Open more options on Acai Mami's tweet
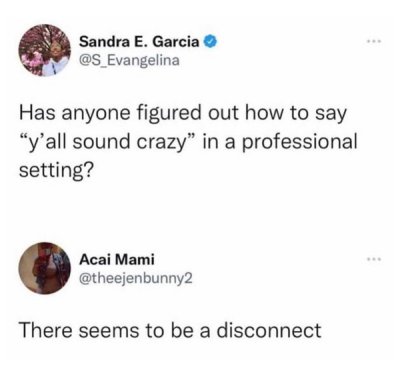The height and width of the screenshot is (367, 400). pos(374,259)
